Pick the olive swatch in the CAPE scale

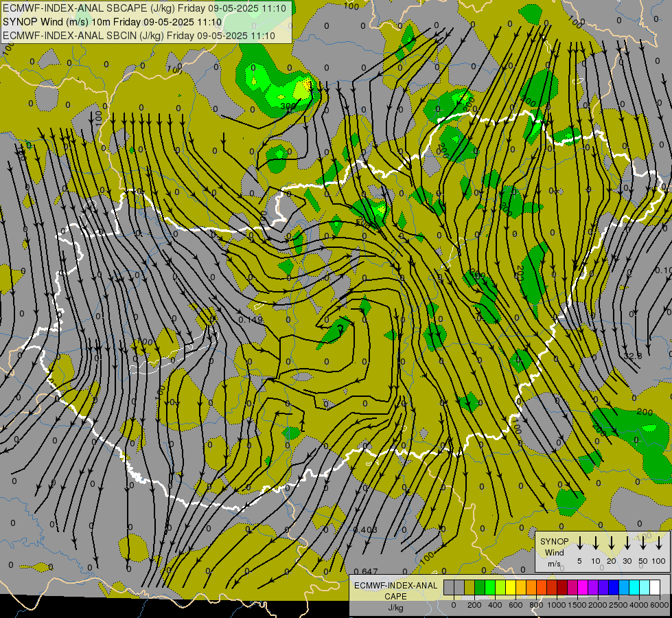470,588
